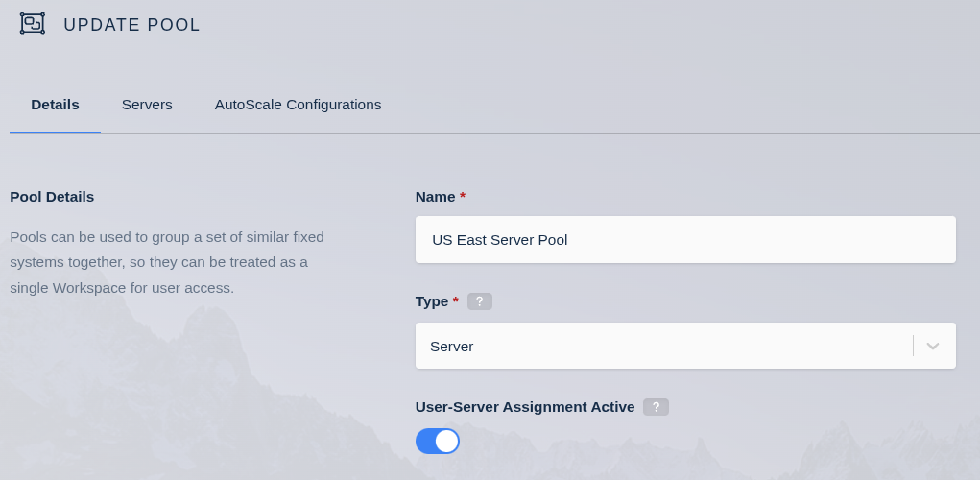Select the Details tab
Viewport: 980px width, 480px height.
click(55, 105)
